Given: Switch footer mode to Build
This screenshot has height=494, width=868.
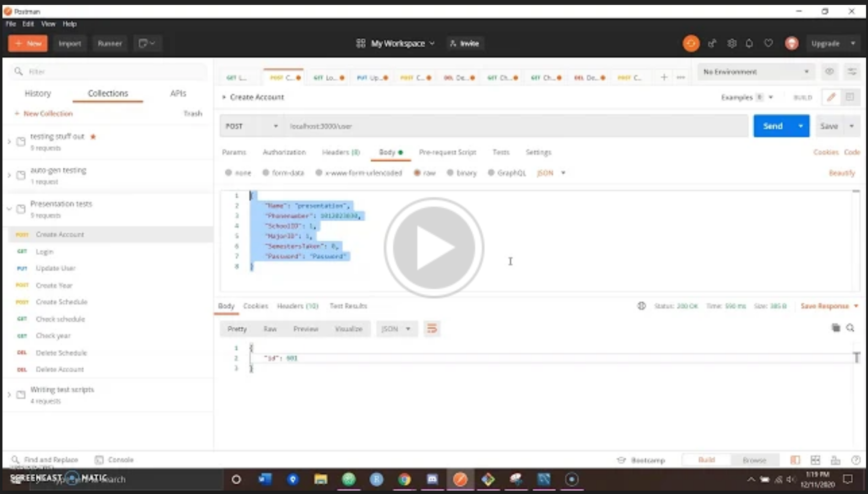Looking at the screenshot, I should pyautogui.click(x=706, y=460).
